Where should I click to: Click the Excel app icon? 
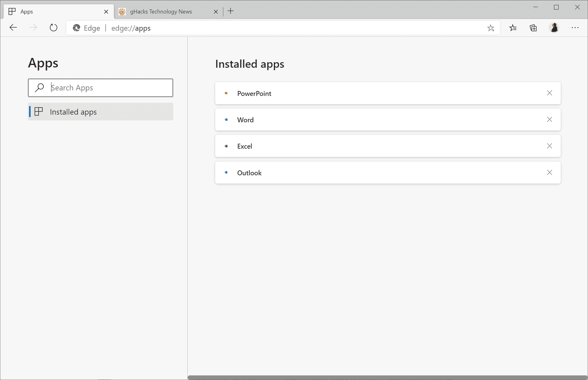[226, 146]
